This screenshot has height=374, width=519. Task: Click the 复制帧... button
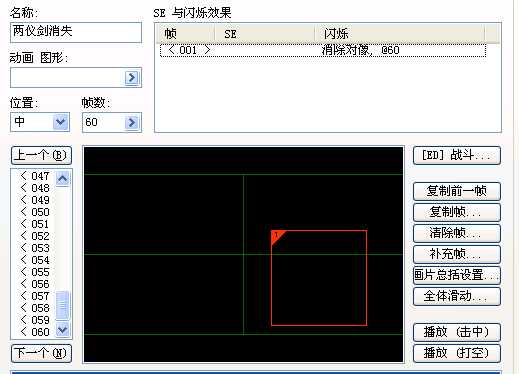[x=457, y=212]
